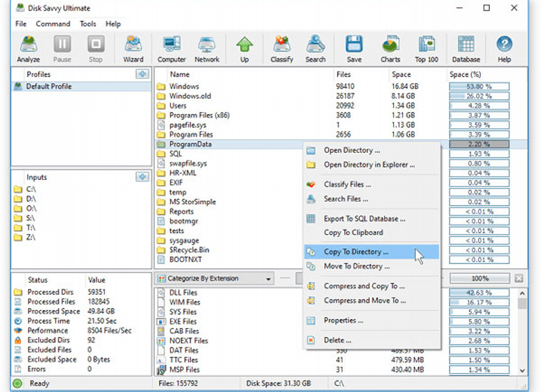The image size is (542, 392).
Task: Select Copy To Directory from context menu
Action: coord(356,252)
